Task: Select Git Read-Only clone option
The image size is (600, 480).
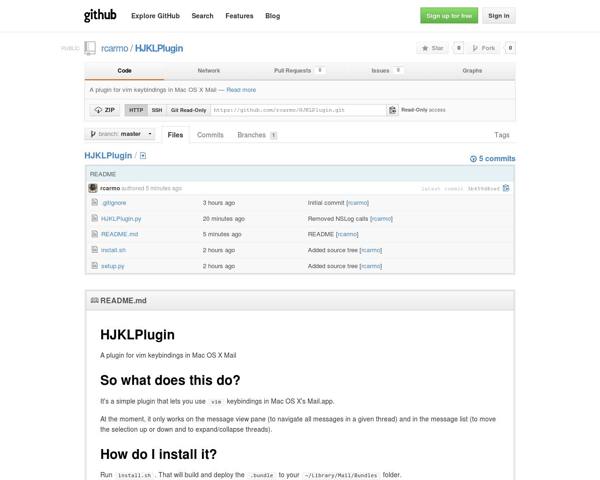Action: [x=188, y=110]
